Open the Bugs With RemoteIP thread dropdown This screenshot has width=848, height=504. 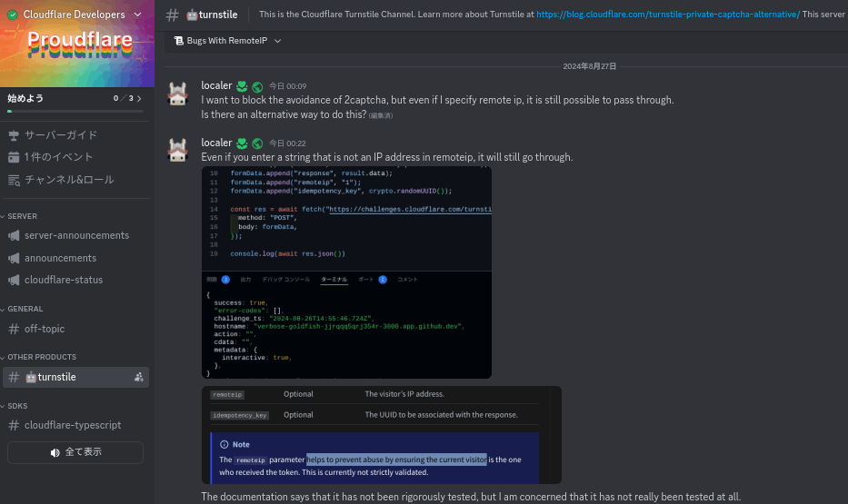277,41
